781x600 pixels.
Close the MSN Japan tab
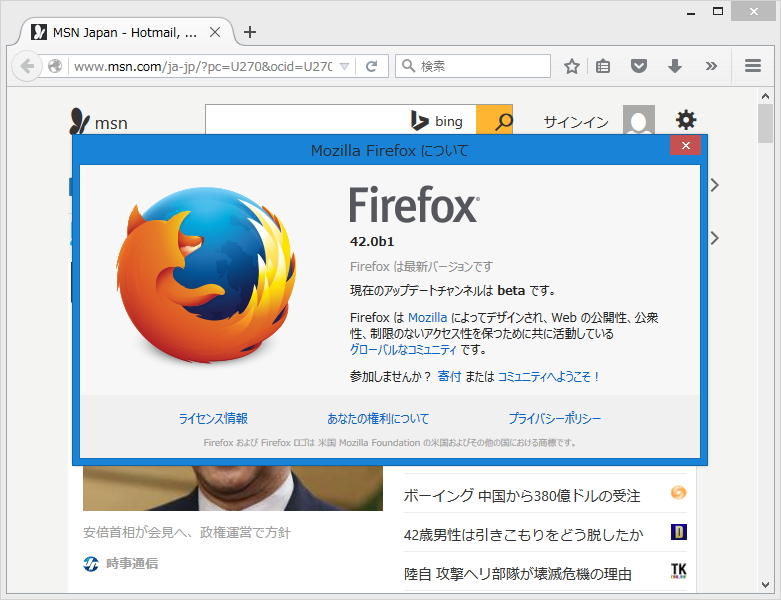tap(215, 32)
